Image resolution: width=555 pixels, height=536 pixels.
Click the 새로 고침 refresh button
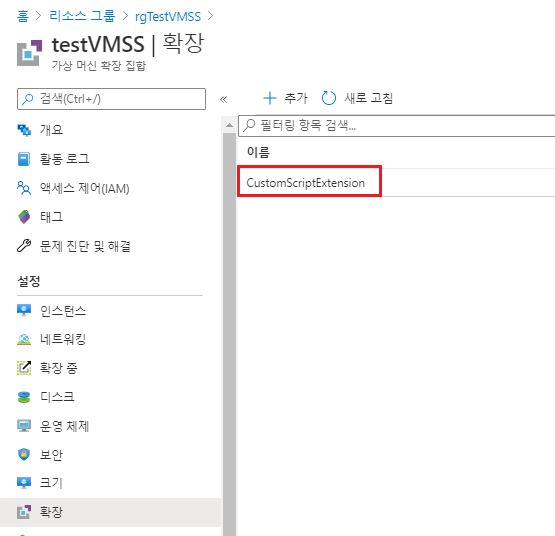pyautogui.click(x=357, y=98)
